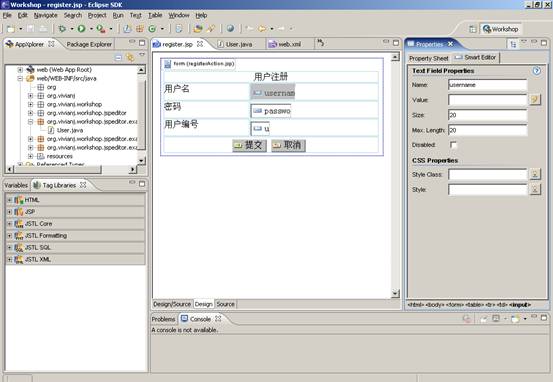Open the Project menu
Image resolution: width=553 pixels, height=382 pixels.
click(97, 15)
